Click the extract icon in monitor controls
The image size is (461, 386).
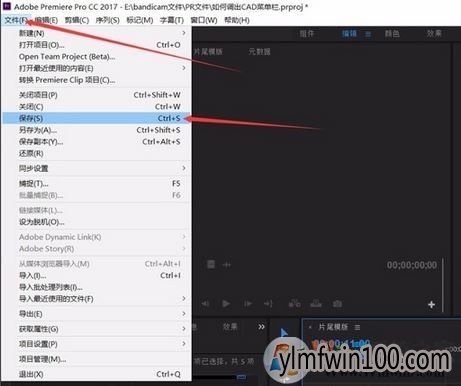pyautogui.click(x=316, y=304)
